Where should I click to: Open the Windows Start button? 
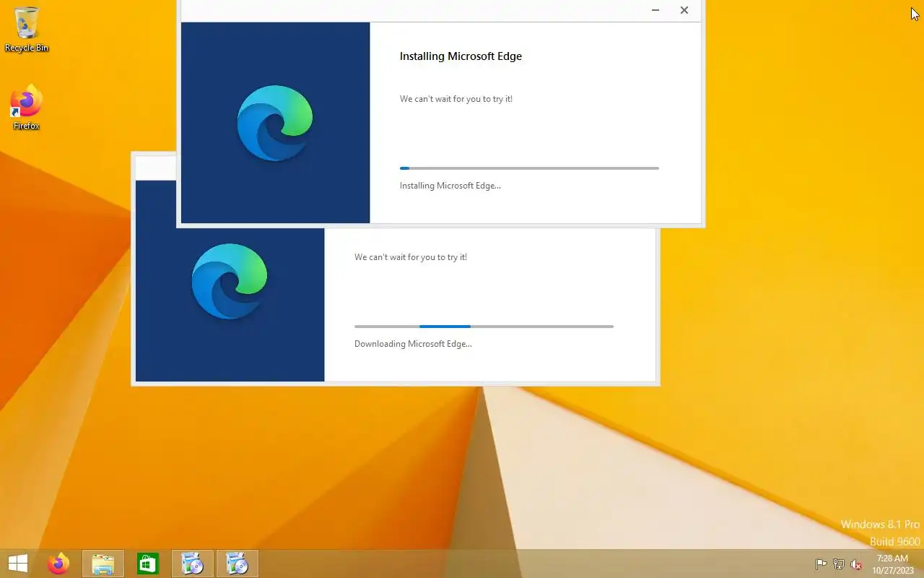18,564
